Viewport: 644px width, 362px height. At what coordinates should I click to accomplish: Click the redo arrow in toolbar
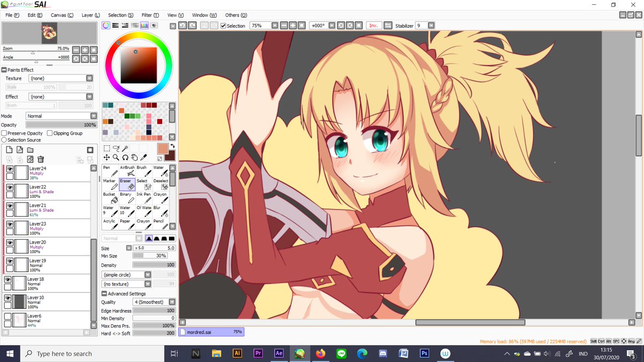(x=192, y=25)
